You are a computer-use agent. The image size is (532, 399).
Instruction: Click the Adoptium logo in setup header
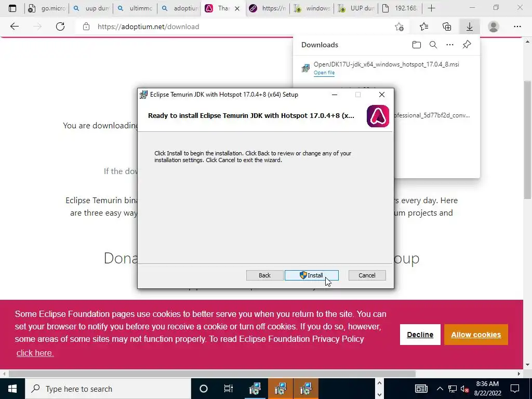(378, 116)
